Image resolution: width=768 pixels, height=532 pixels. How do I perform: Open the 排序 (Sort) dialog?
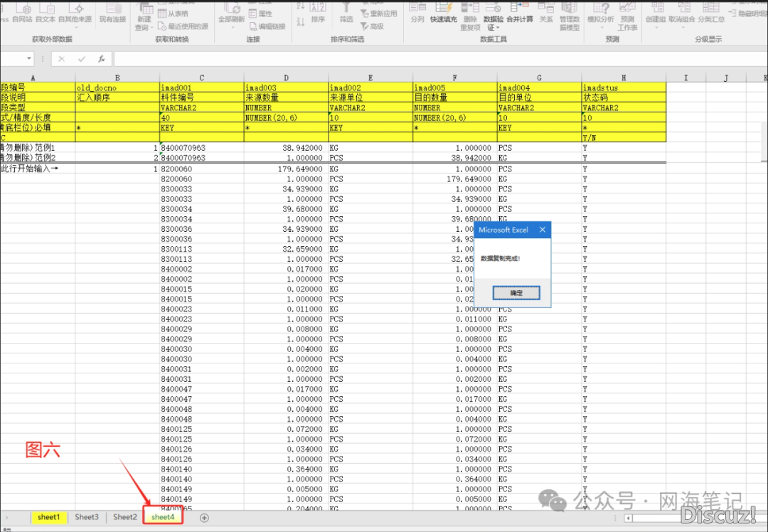(x=318, y=14)
